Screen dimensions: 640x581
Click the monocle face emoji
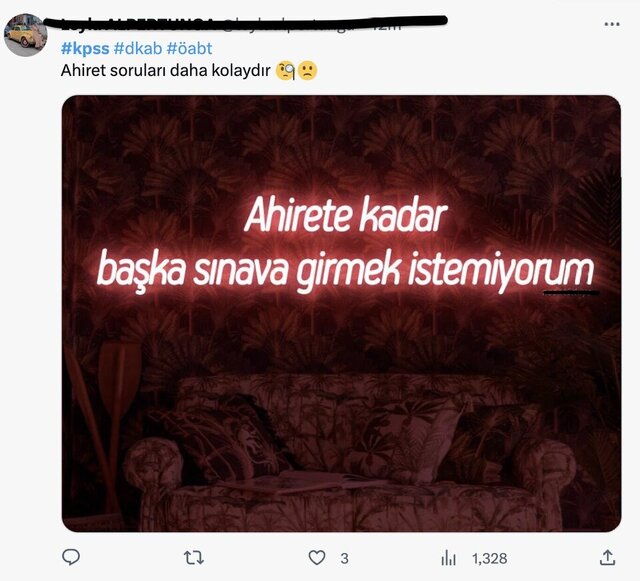(285, 71)
